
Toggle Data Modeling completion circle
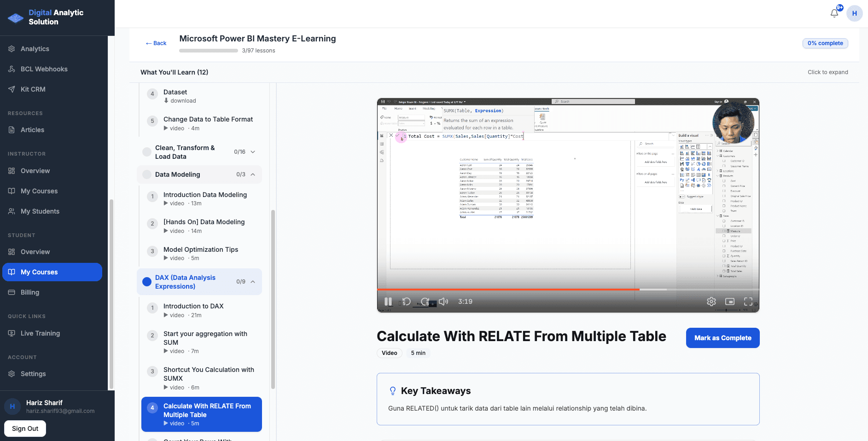147,174
